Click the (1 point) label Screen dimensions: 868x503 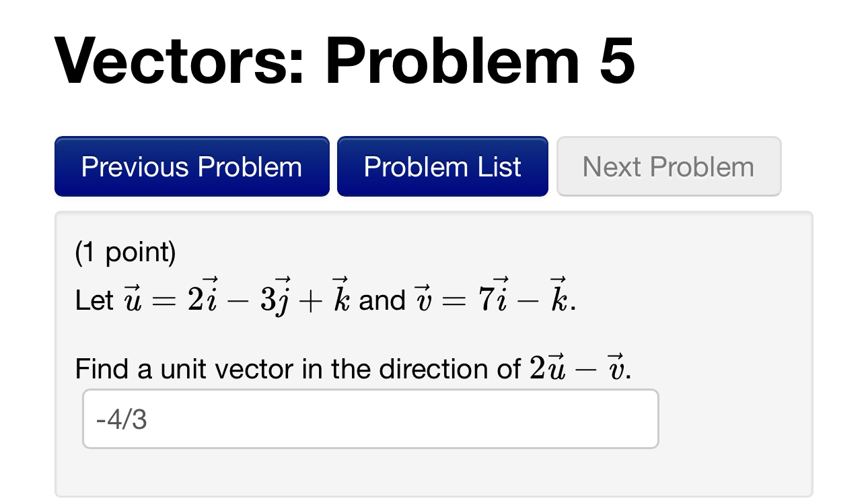[x=124, y=253]
